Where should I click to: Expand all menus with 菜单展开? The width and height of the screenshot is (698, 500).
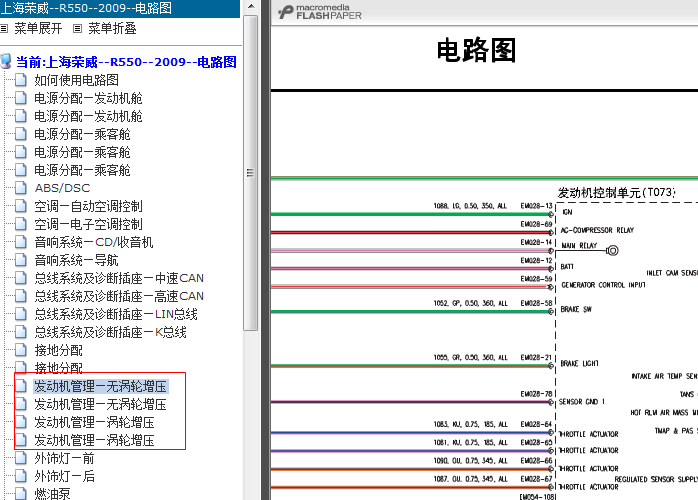tap(38, 28)
